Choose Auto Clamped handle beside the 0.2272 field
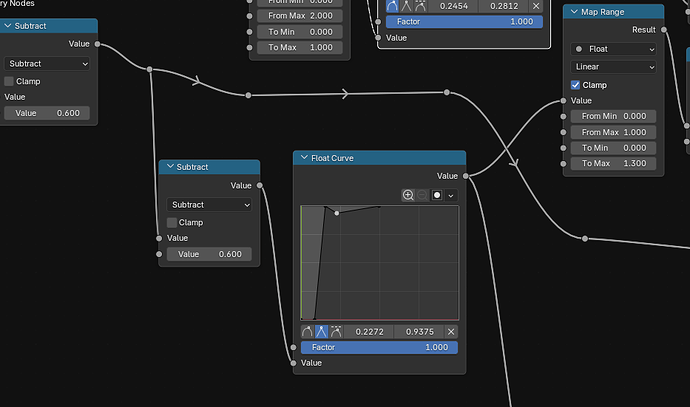 point(336,332)
